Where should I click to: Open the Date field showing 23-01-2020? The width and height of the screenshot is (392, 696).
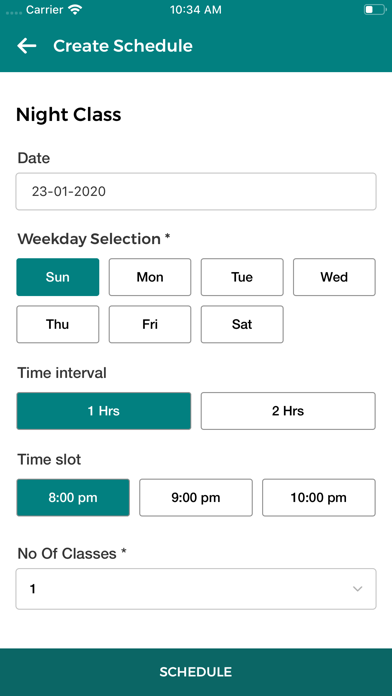point(196,191)
